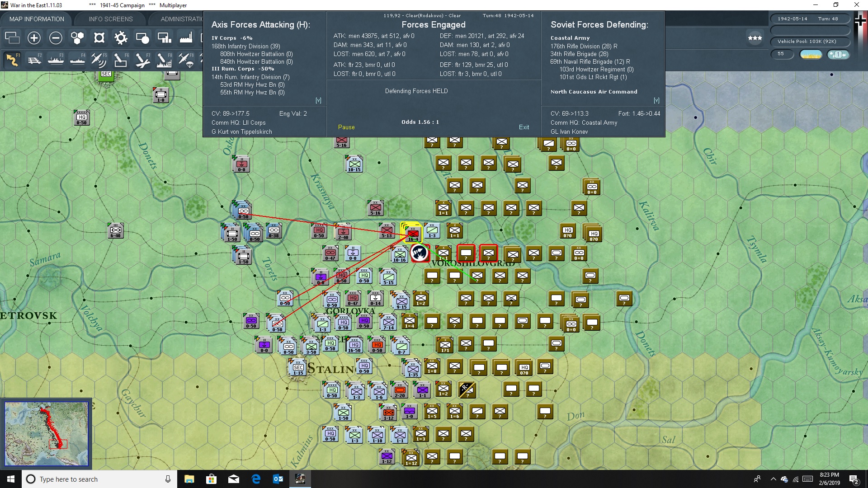The image size is (868, 488).
Task: Click the message delay level stepper
Action: tap(839, 54)
